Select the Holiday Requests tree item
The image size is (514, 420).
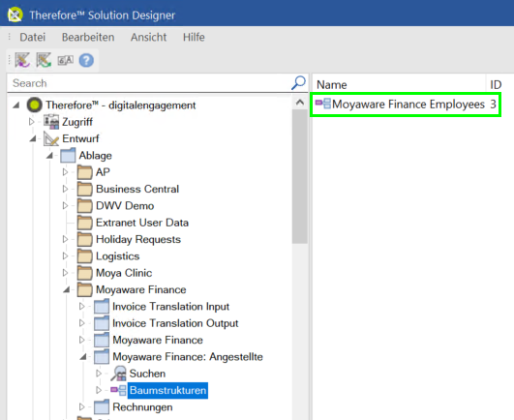pos(138,239)
